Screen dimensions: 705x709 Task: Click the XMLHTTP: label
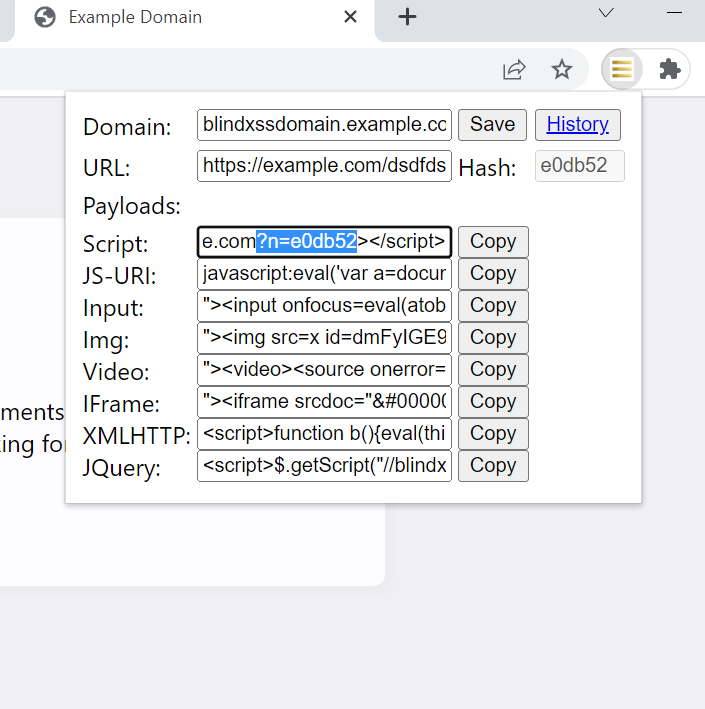[137, 436]
